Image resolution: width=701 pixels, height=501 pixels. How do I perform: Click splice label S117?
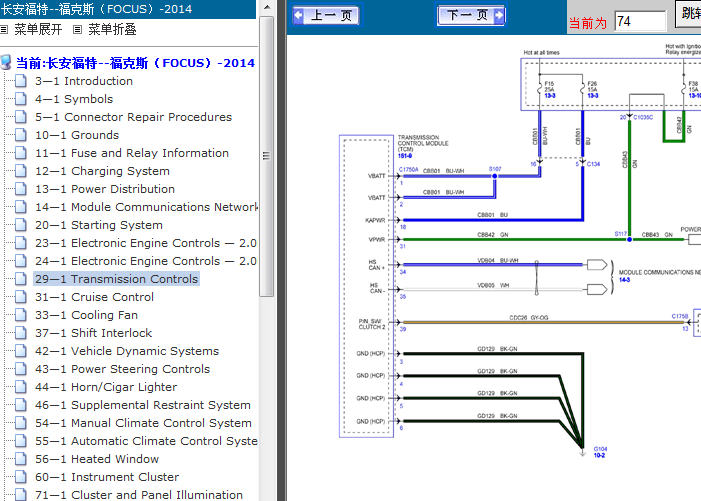point(621,234)
